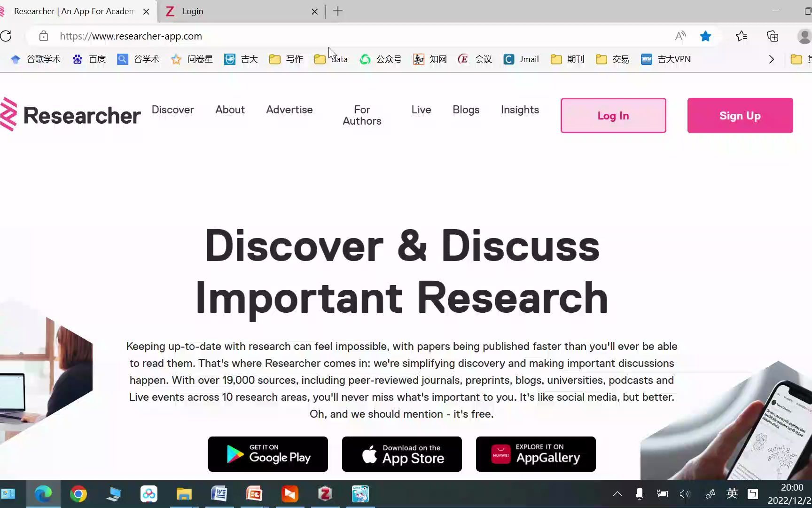
Task: Switch the 英 input method indicator
Action: (x=732, y=493)
